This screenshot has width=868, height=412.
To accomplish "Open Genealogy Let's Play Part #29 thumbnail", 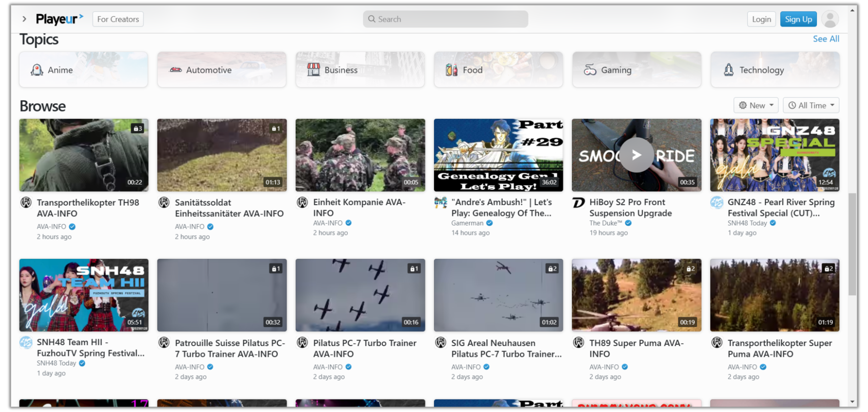I will (x=498, y=155).
